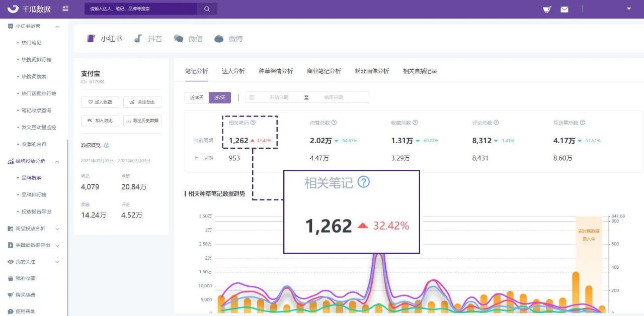Click help icon next to 数据概览
This screenshot has height=316, width=644.
pos(107,145)
